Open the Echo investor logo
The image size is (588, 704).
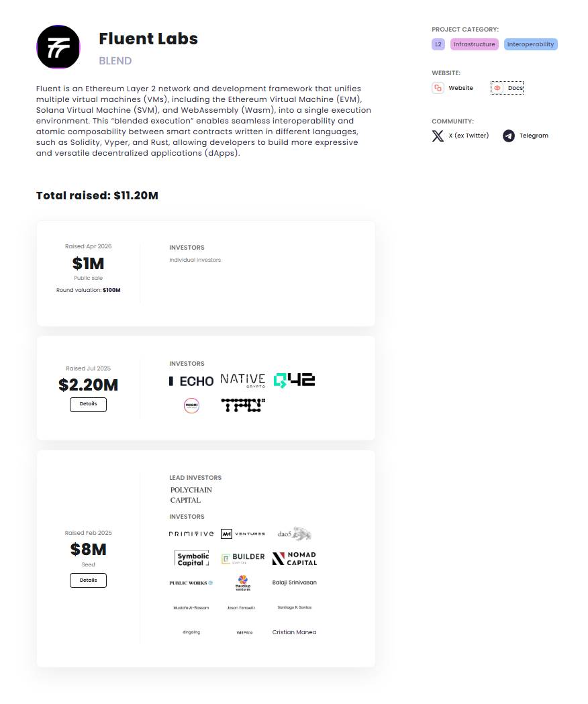[191, 381]
